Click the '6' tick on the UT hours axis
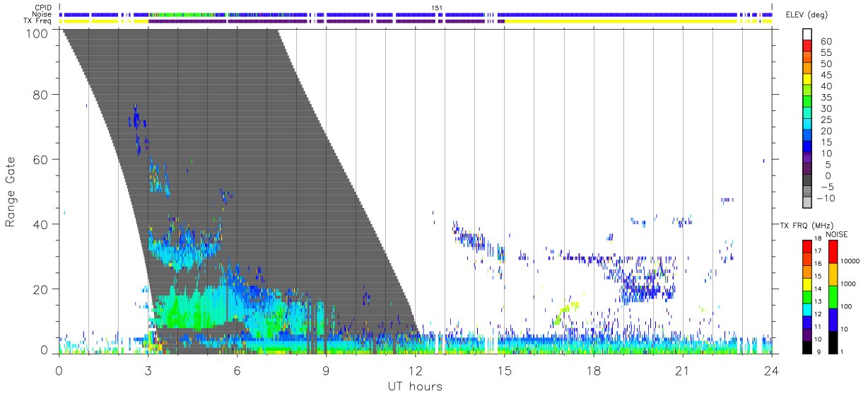This screenshot has width=868, height=401. tap(237, 370)
